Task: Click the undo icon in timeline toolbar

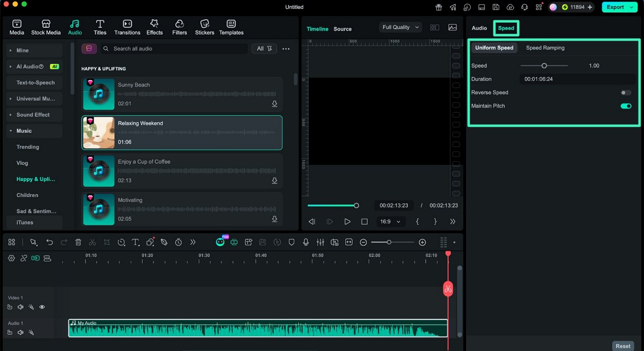Action: pyautogui.click(x=50, y=242)
